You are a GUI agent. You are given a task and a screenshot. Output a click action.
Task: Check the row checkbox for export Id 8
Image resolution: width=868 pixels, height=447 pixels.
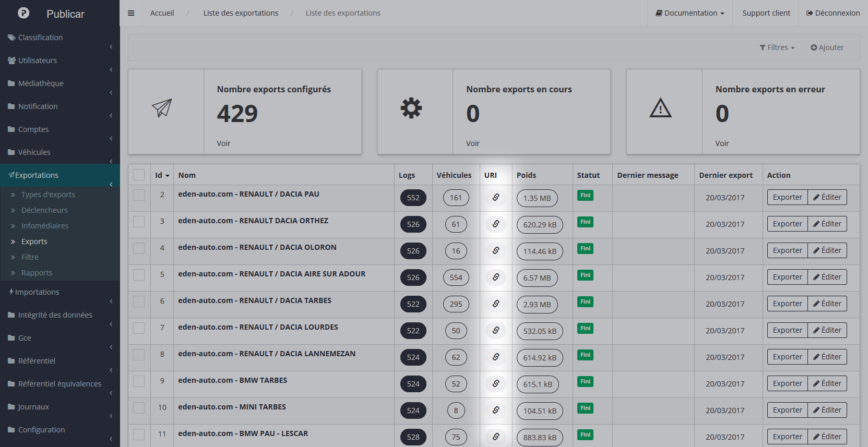(x=139, y=355)
